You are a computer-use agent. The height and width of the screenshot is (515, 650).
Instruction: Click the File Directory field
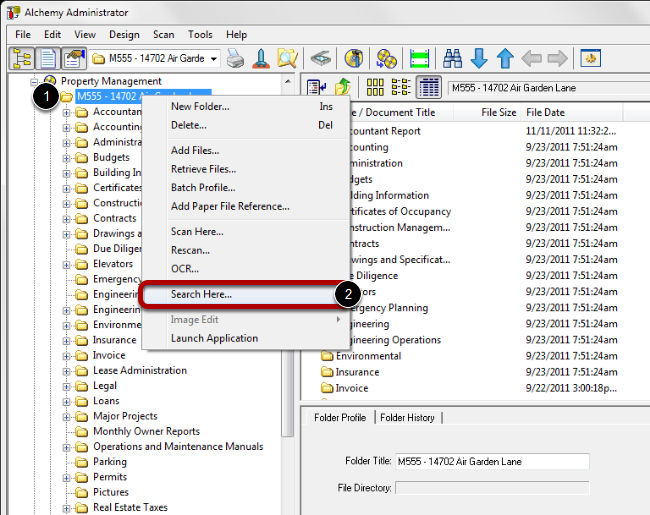point(492,488)
